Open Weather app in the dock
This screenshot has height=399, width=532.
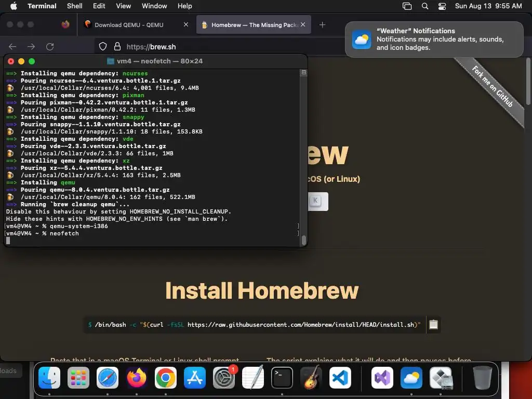411,378
